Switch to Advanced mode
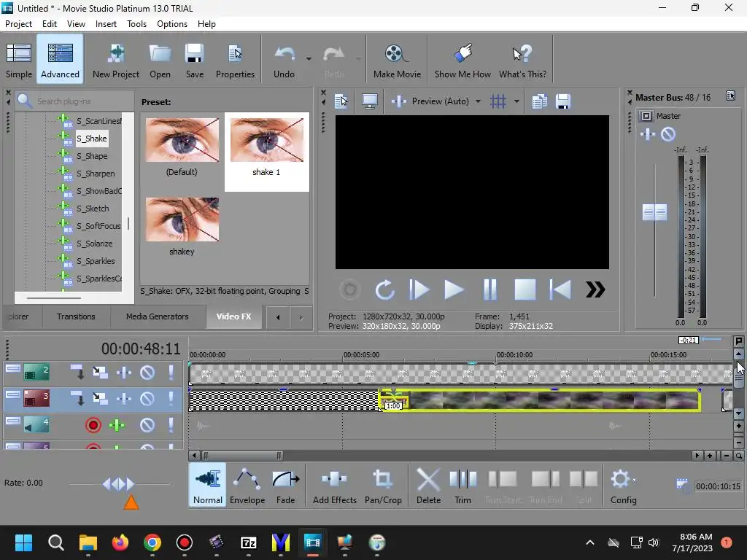The image size is (747, 560). tap(60, 60)
